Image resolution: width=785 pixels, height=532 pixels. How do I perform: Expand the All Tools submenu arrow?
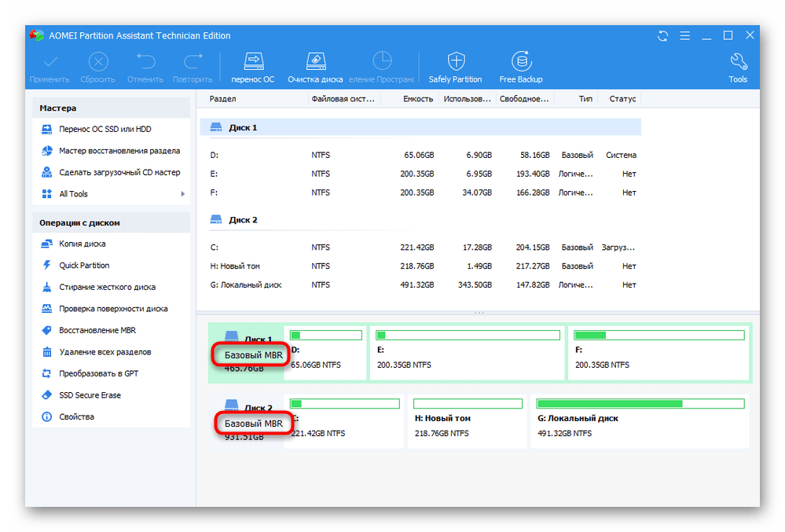point(183,194)
